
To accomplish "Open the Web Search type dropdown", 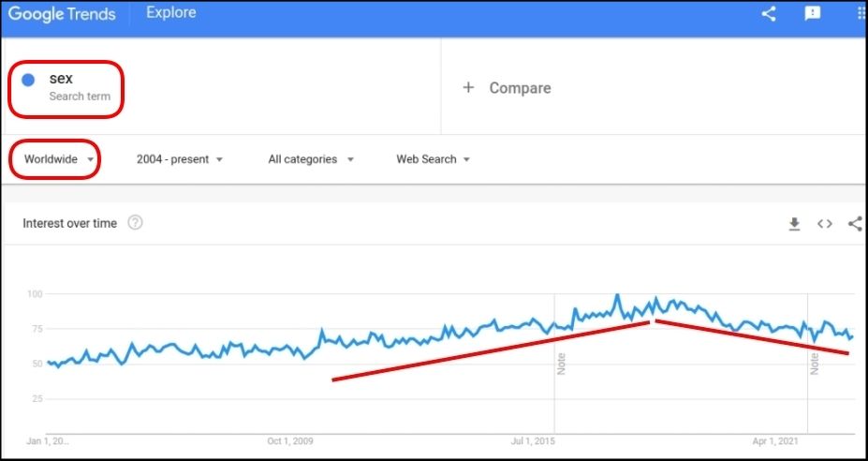I will (x=433, y=159).
